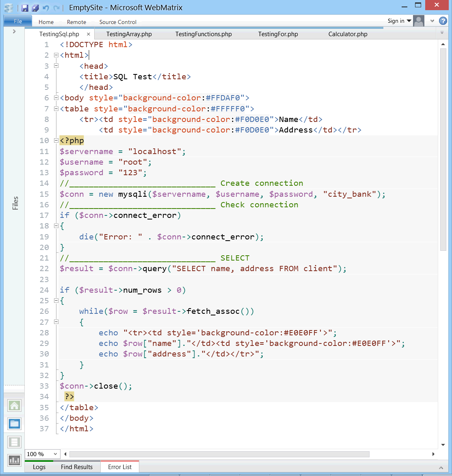Switch to the TestingFor.php tab
Image resolution: width=452 pixels, height=476 pixels.
coord(278,34)
